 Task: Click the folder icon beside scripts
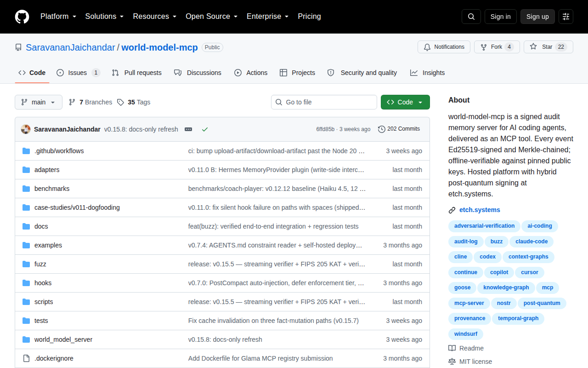pos(26,302)
